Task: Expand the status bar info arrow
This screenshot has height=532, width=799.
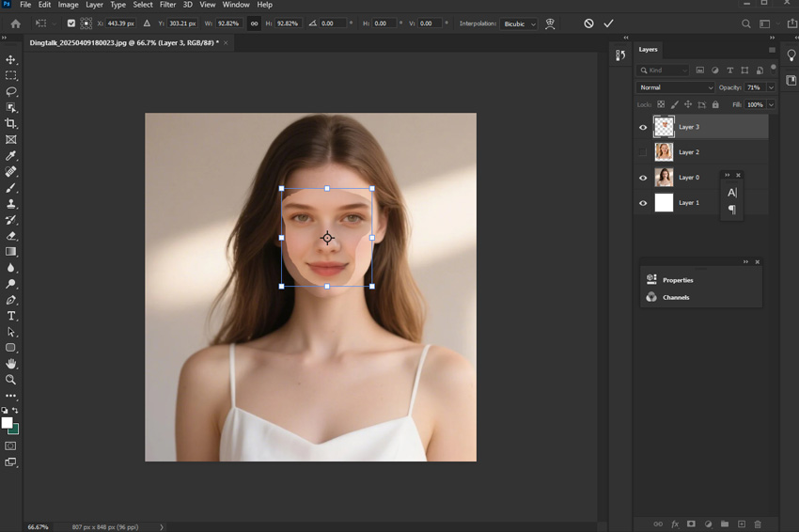Action: (162, 527)
